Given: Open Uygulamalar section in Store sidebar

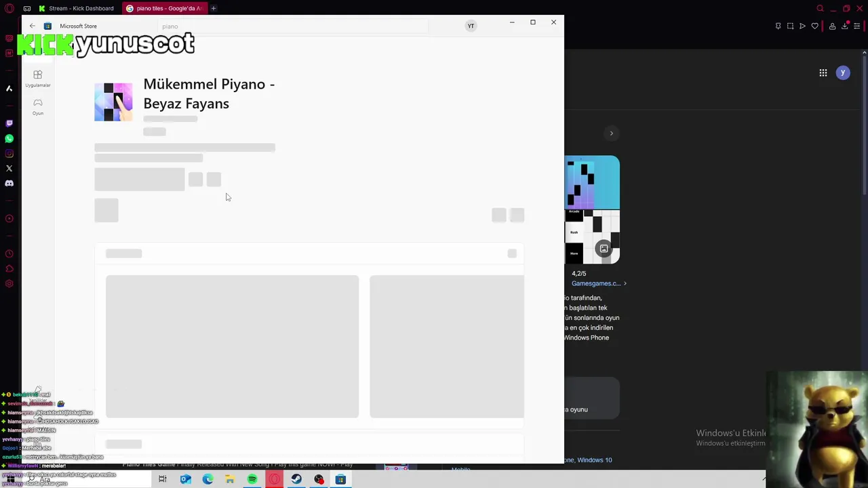Looking at the screenshot, I should click(38, 79).
